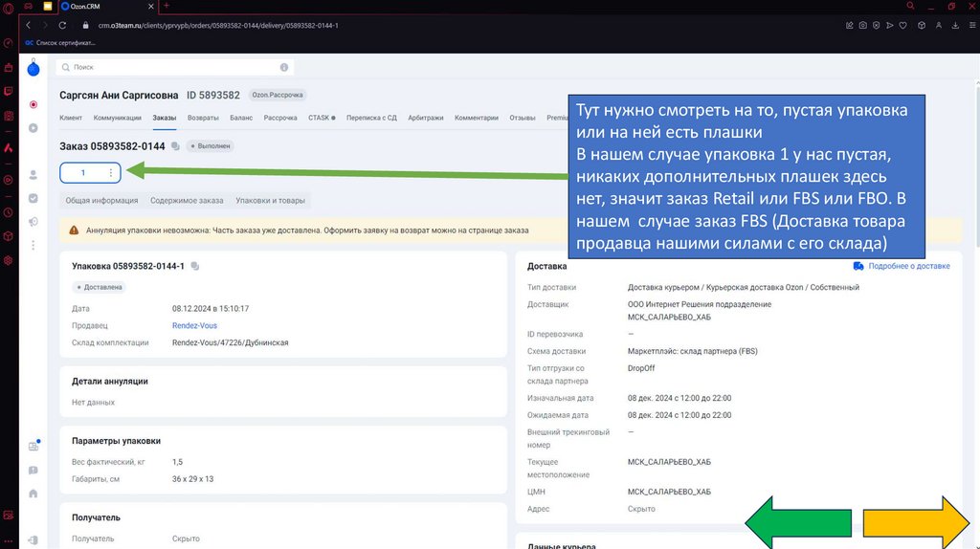Click the green left arrow

click(798, 523)
